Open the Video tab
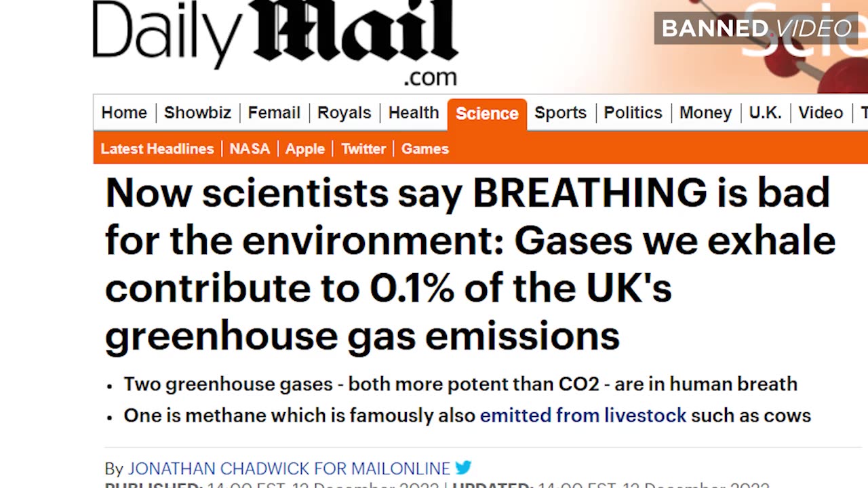The width and height of the screenshot is (868, 488). coord(821,113)
